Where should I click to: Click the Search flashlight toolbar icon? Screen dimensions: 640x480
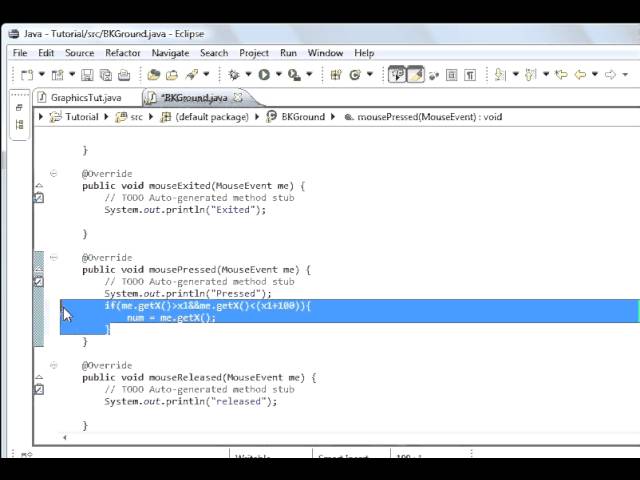point(191,75)
